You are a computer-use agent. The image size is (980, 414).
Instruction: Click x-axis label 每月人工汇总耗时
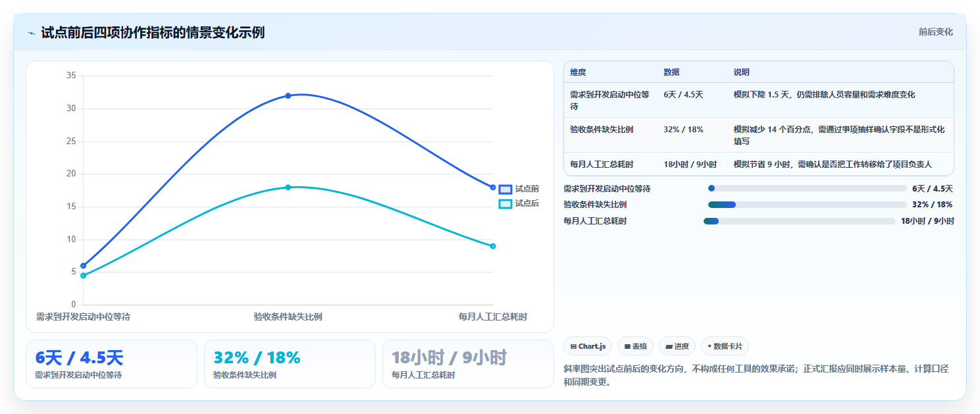492,317
